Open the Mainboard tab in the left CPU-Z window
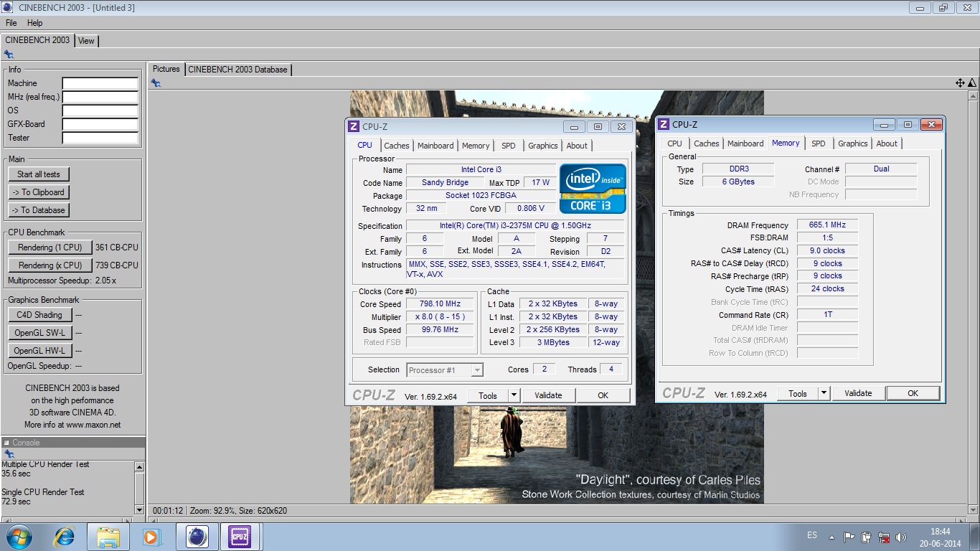 click(435, 146)
